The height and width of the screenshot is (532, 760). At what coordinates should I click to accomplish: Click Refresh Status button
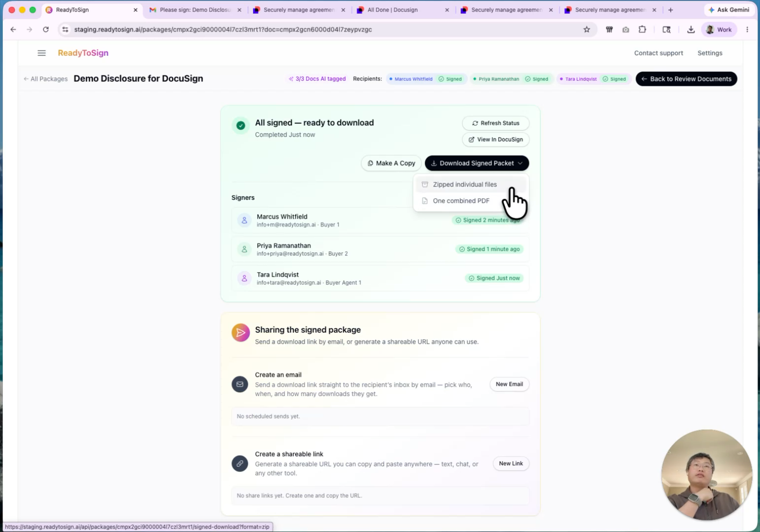495,123
